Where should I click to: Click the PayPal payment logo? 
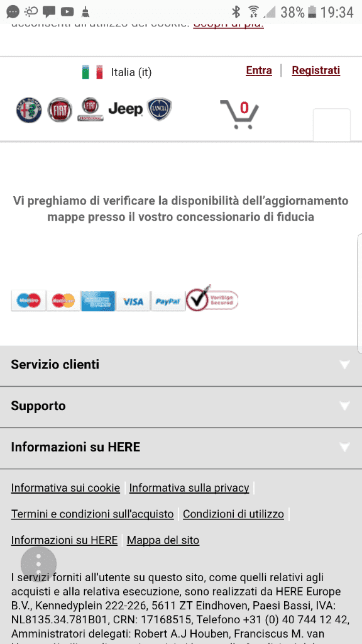pos(168,301)
